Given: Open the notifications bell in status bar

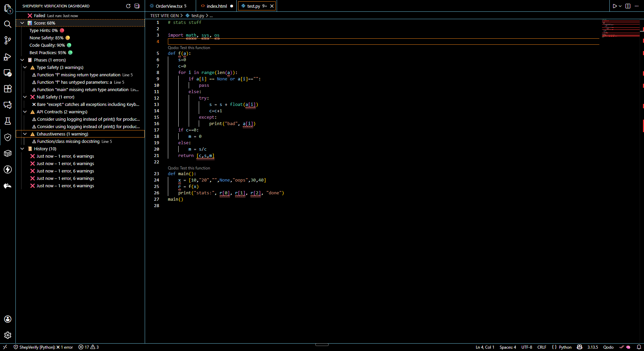Looking at the screenshot, I should [x=639, y=347].
